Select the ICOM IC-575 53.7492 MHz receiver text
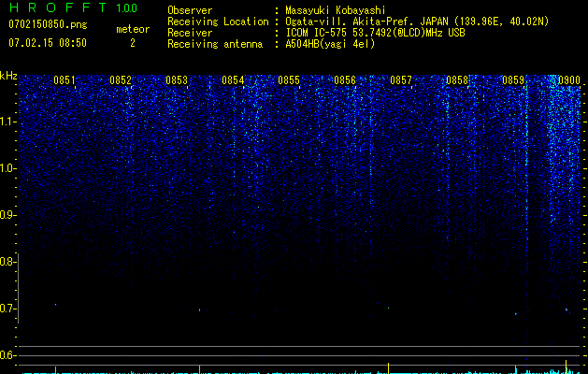 point(375,33)
